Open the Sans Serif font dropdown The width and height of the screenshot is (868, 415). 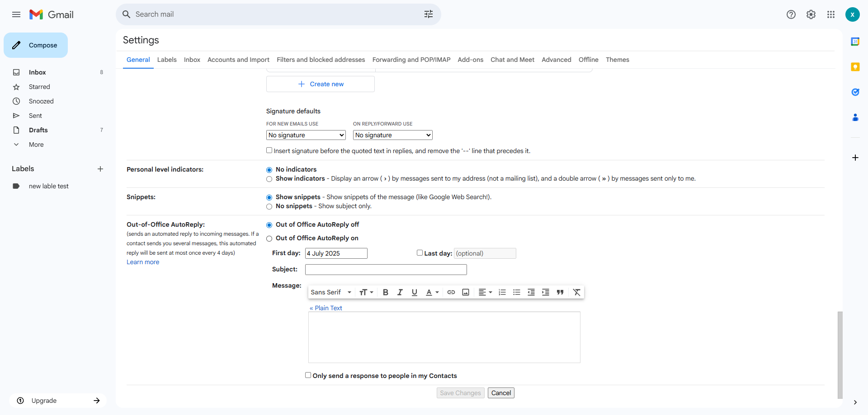pyautogui.click(x=331, y=292)
